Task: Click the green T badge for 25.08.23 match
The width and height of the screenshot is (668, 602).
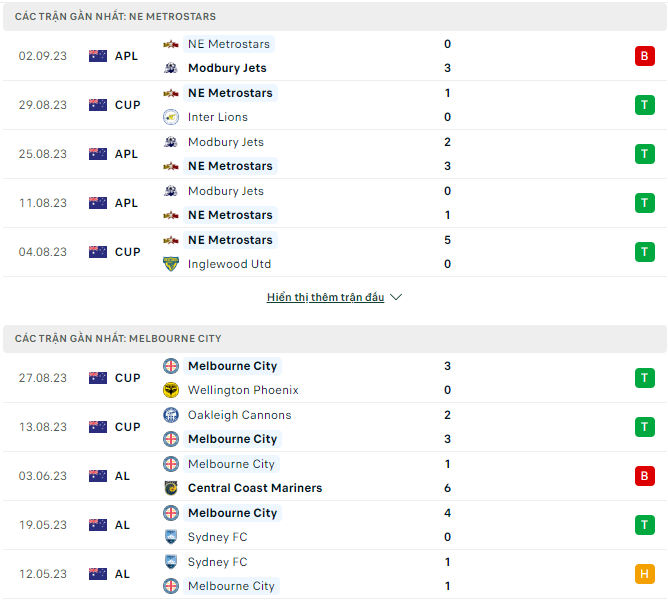Action: tap(644, 154)
